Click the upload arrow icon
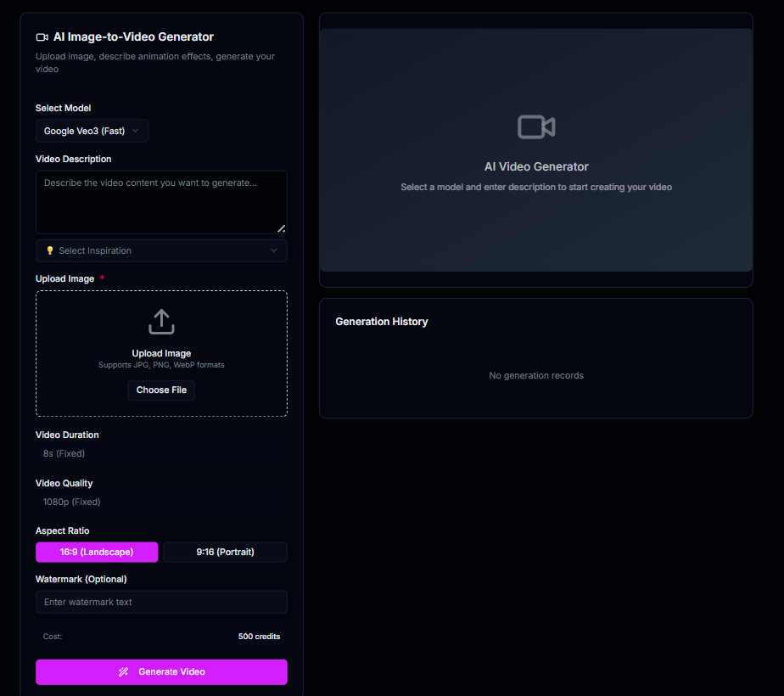 161,322
